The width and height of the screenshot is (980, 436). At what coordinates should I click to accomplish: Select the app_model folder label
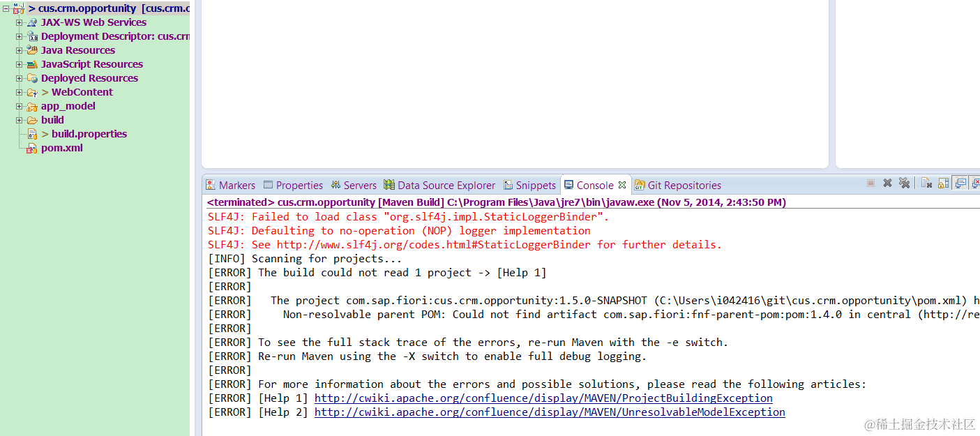coord(68,106)
